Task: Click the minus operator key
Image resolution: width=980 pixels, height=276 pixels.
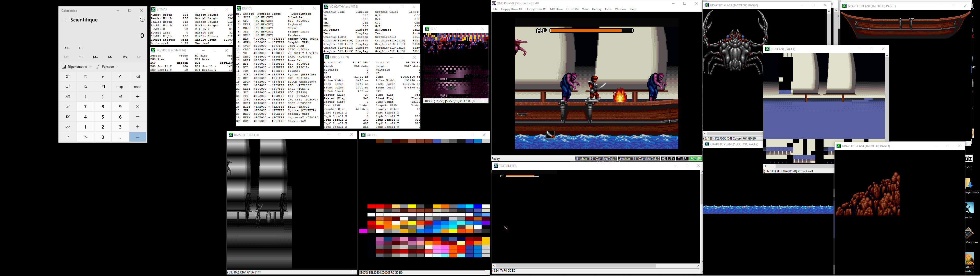Action: (138, 117)
